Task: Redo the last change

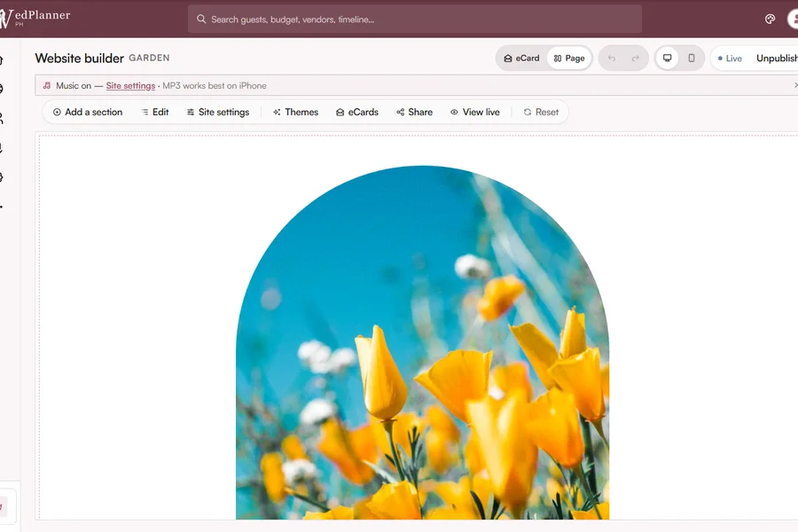Action: (635, 59)
